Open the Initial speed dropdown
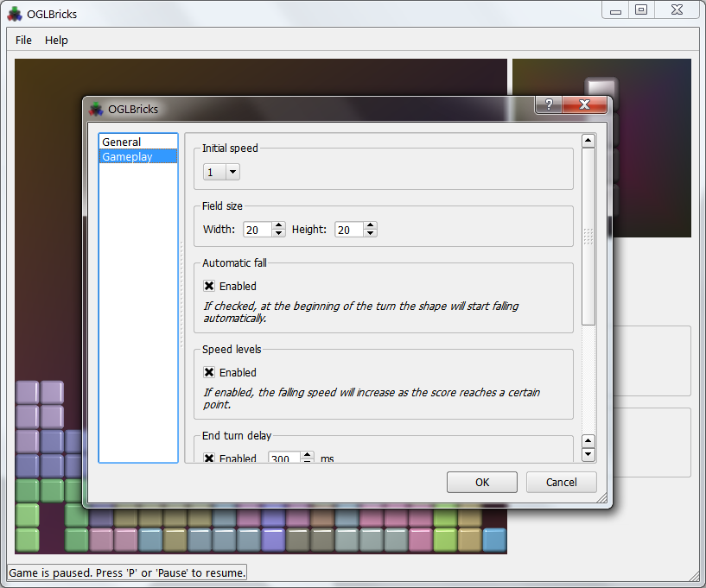 221,172
